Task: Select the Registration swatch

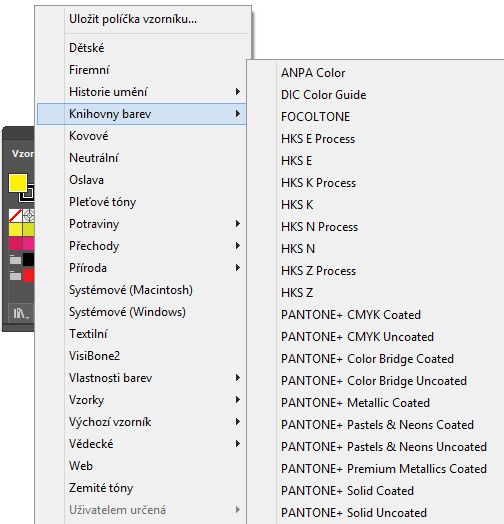Action: coord(29,216)
